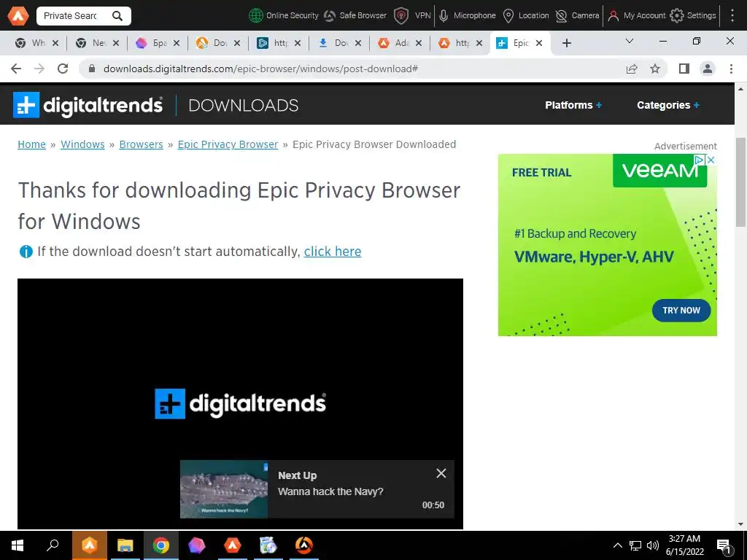Expand the Platforms menu
Screen dimensions: 747x560
click(x=573, y=105)
